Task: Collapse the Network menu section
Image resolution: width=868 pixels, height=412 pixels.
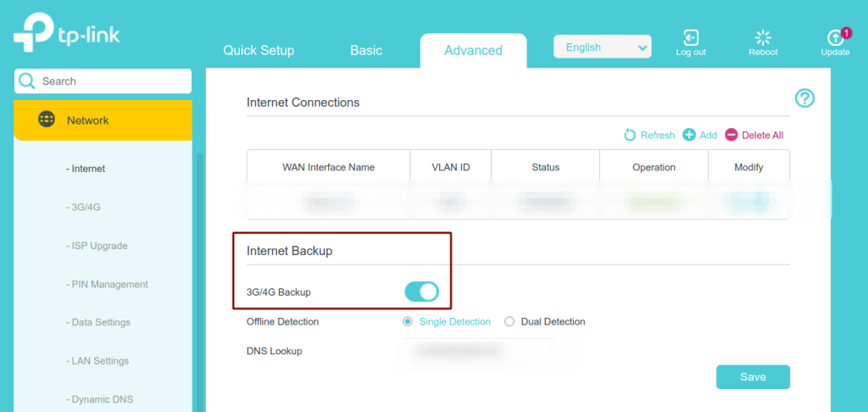Action: pyautogui.click(x=103, y=120)
